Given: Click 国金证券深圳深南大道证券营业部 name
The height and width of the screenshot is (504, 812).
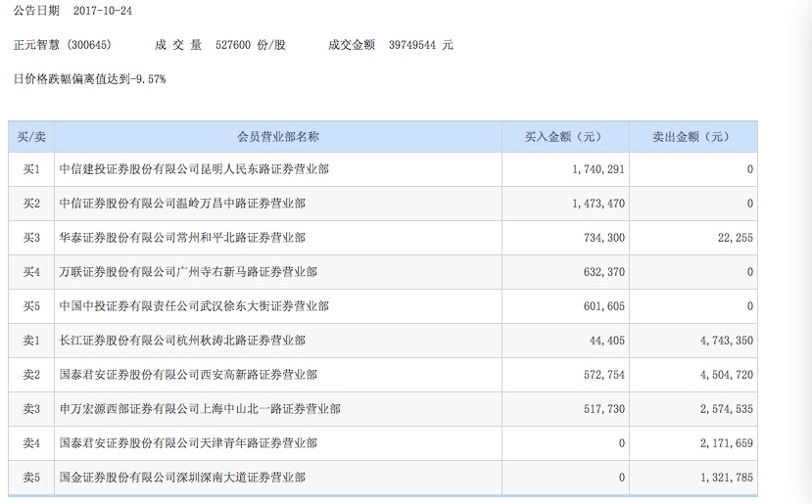Looking at the screenshot, I should pyautogui.click(x=182, y=477).
